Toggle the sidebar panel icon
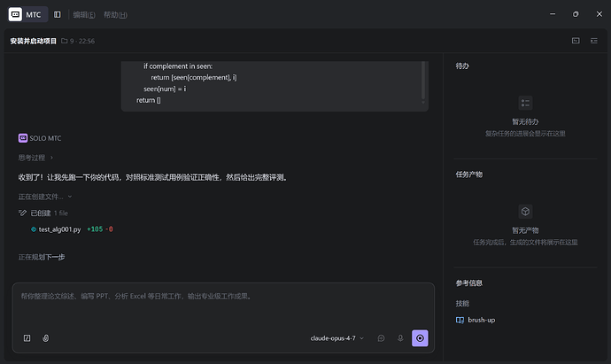611x364 pixels. coord(58,14)
